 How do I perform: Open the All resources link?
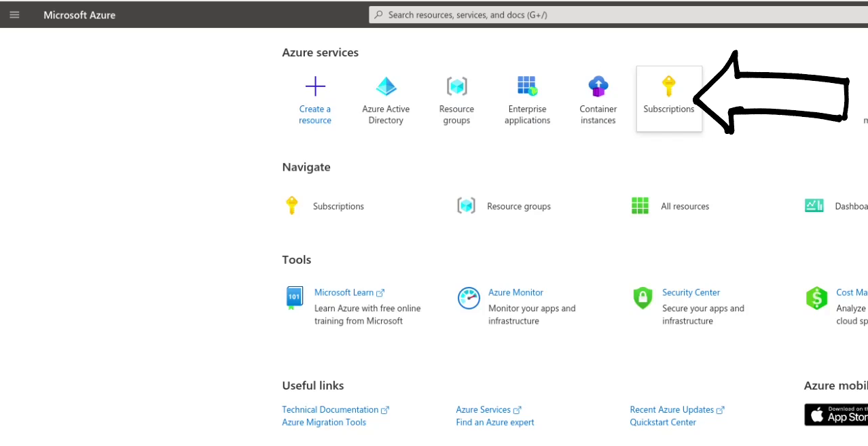pyautogui.click(x=685, y=207)
